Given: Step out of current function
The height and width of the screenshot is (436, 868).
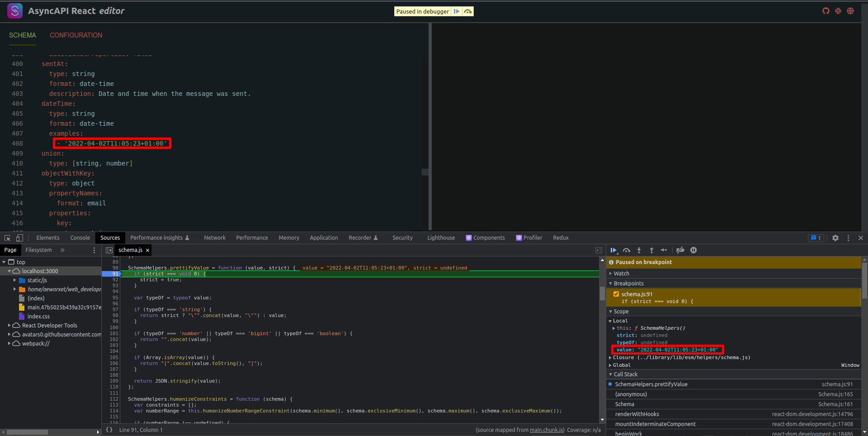Looking at the screenshot, I should click(651, 250).
